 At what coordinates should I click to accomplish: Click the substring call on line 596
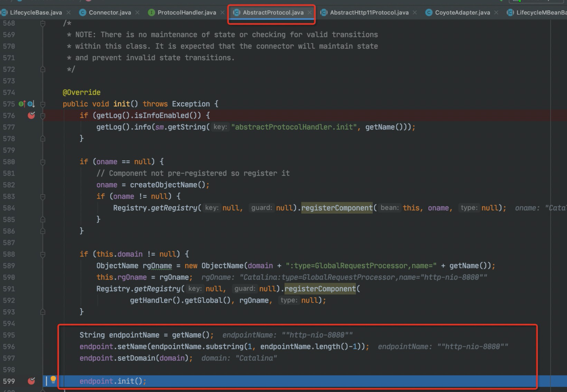[x=225, y=346]
